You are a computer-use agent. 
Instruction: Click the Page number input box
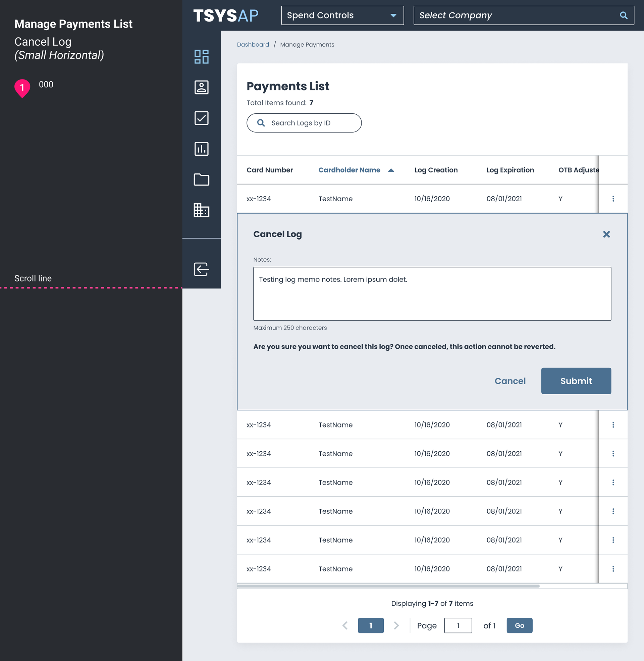pos(458,625)
